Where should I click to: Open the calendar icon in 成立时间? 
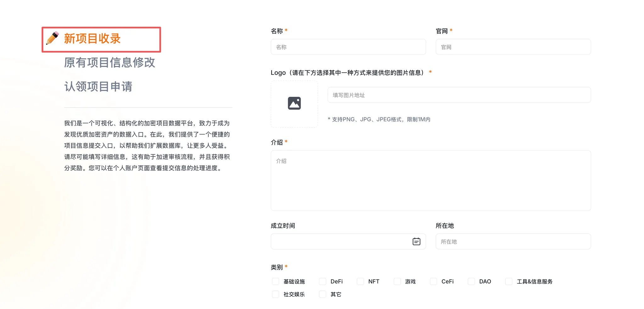(x=416, y=241)
